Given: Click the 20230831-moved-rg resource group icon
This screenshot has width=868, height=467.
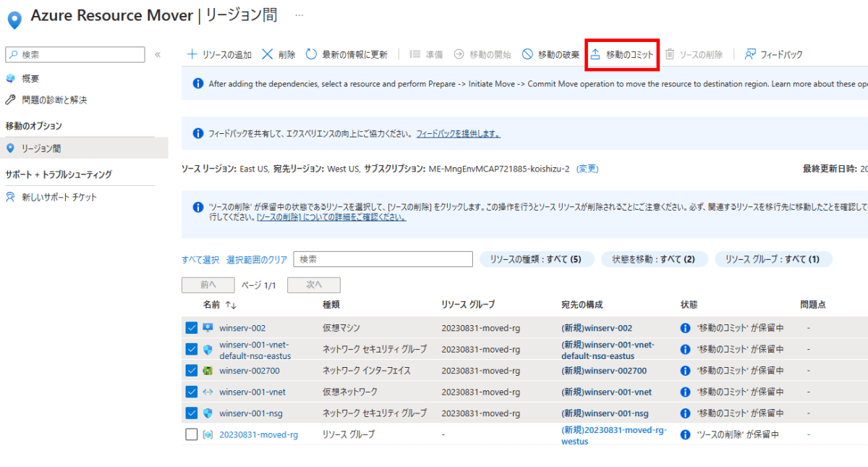Looking at the screenshot, I should coord(208,434).
